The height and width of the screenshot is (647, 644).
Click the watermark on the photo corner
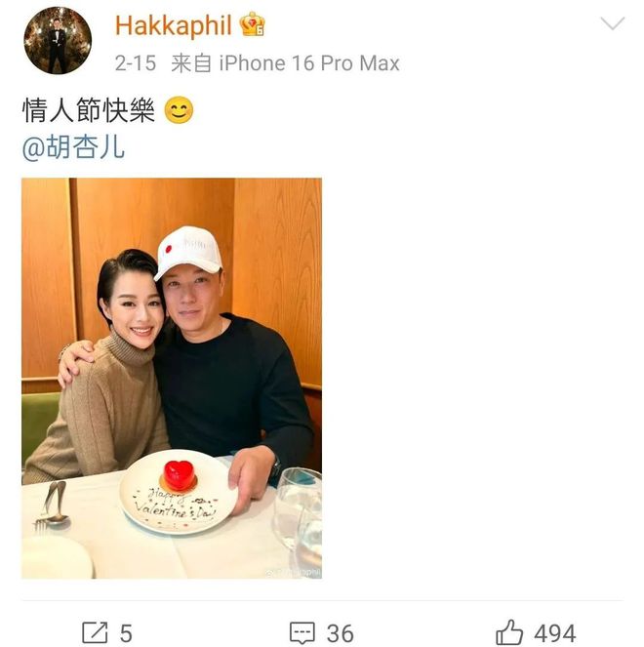pyautogui.click(x=294, y=572)
